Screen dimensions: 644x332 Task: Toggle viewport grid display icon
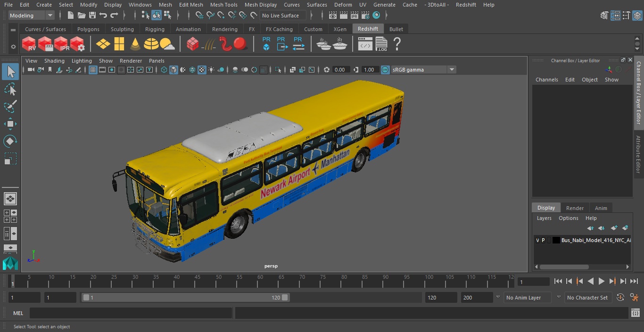[x=93, y=70]
